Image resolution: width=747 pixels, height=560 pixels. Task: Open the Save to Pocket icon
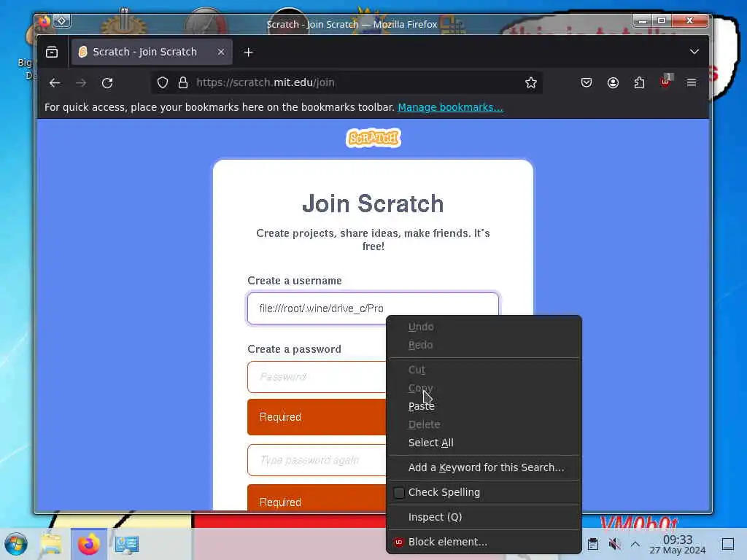(x=587, y=83)
